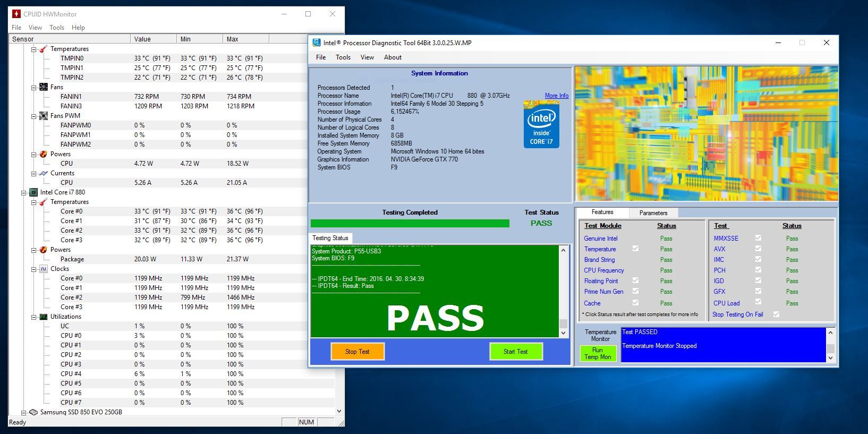Click the Intel Processor Diagnostic Tool title icon

coord(317,42)
